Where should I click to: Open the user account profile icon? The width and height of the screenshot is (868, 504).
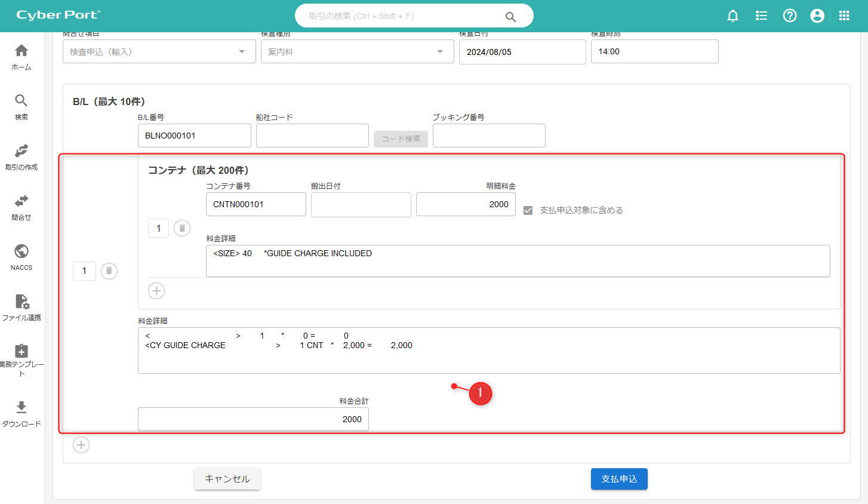817,16
